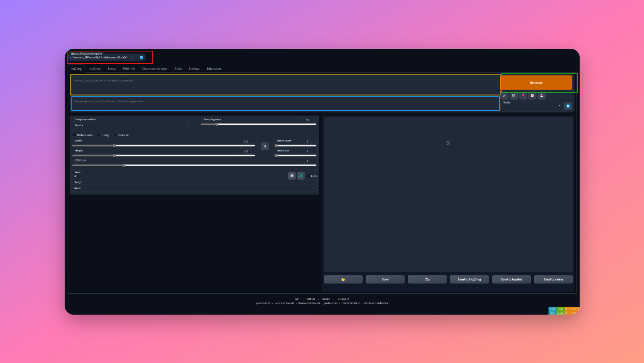
Task: Click the Batch size slider handle
Action: [x=276, y=156]
